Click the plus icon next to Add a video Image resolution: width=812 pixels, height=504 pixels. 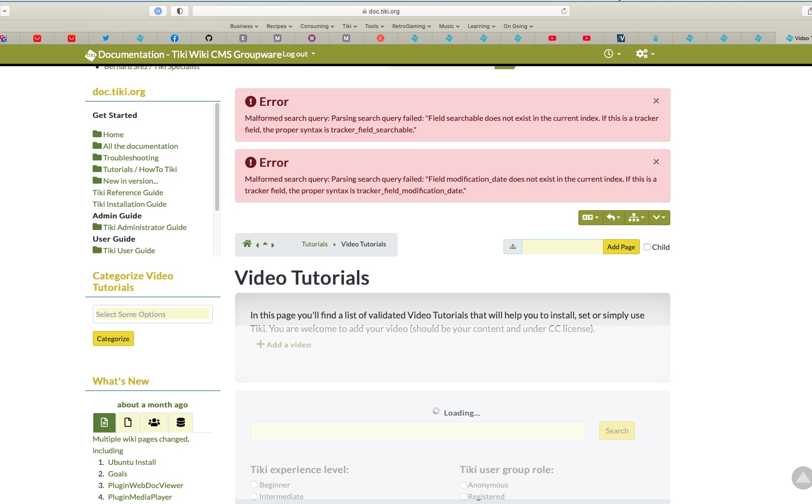click(x=260, y=344)
